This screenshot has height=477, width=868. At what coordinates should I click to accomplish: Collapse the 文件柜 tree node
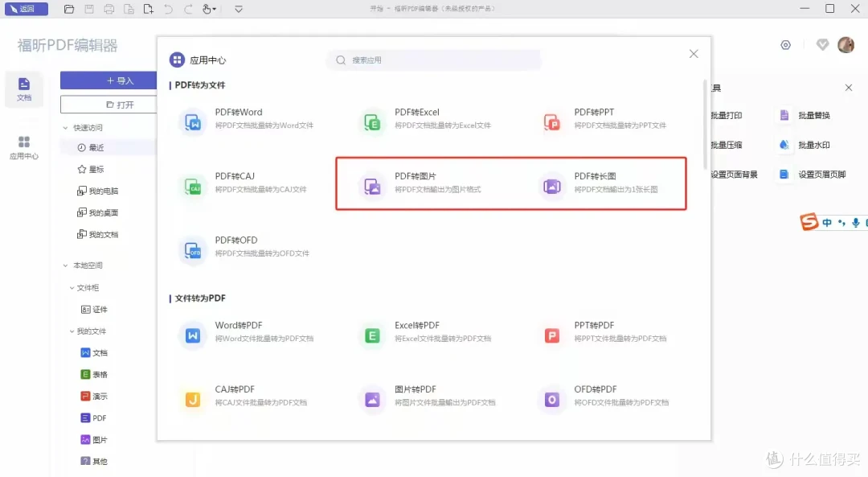pyautogui.click(x=72, y=287)
